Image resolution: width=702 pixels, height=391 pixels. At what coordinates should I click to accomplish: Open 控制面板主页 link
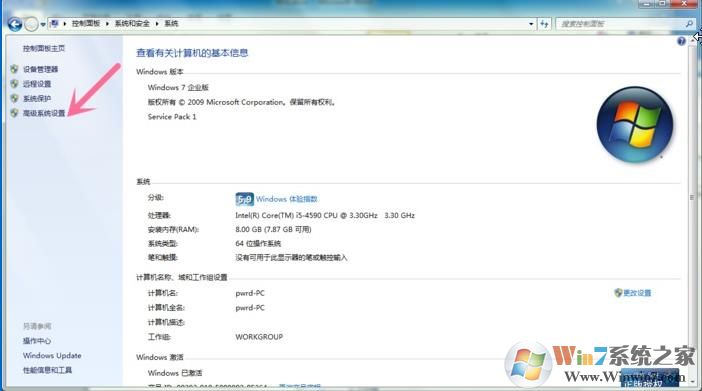tap(44, 48)
